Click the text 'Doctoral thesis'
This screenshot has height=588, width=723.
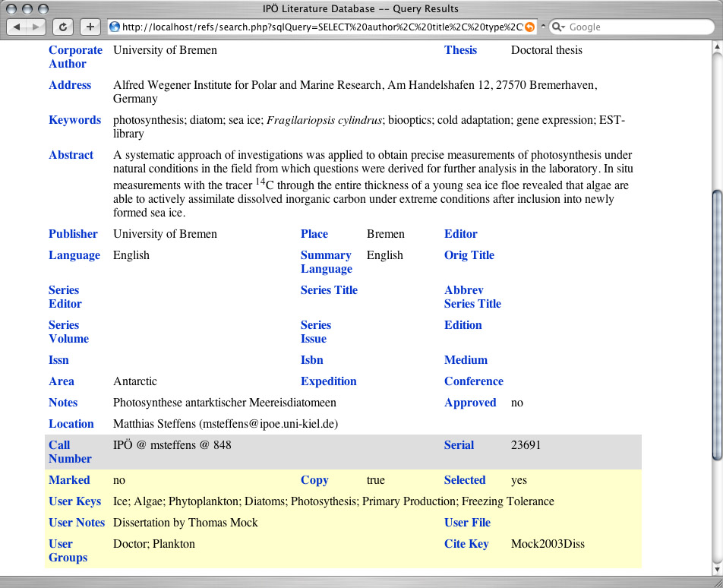(546, 50)
